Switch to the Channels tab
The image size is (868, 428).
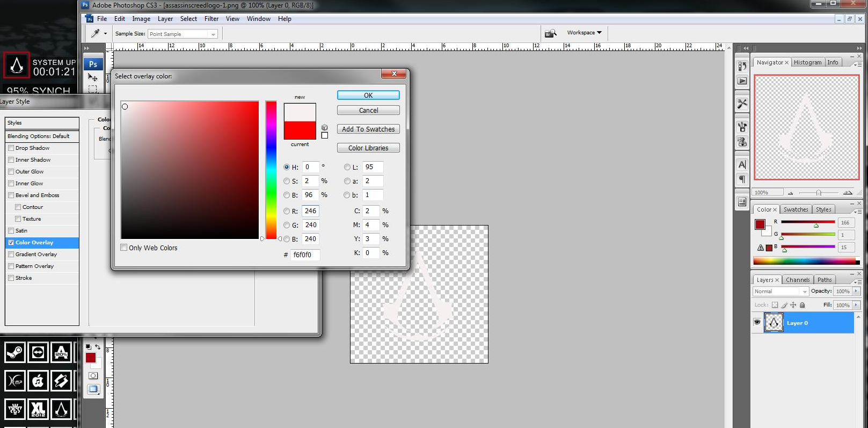[798, 280]
